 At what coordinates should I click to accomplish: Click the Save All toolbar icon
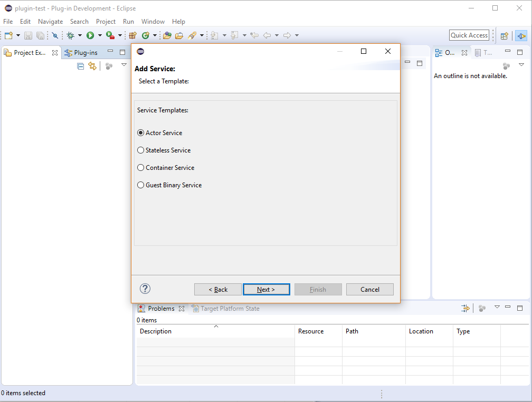(40, 35)
